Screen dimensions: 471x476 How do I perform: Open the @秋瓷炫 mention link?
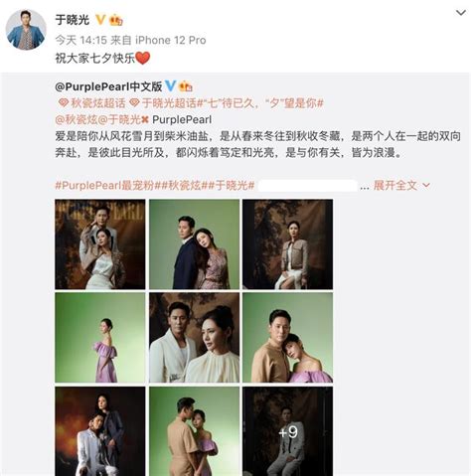pos(77,119)
